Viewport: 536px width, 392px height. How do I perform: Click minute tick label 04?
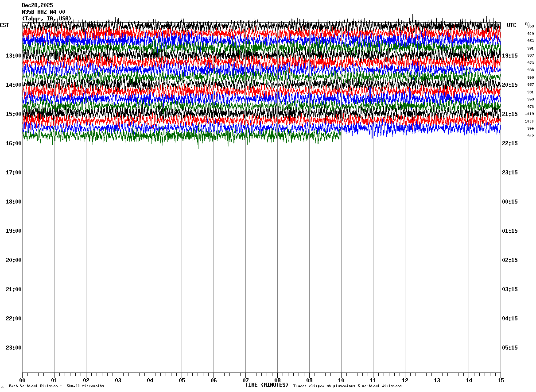point(150,380)
